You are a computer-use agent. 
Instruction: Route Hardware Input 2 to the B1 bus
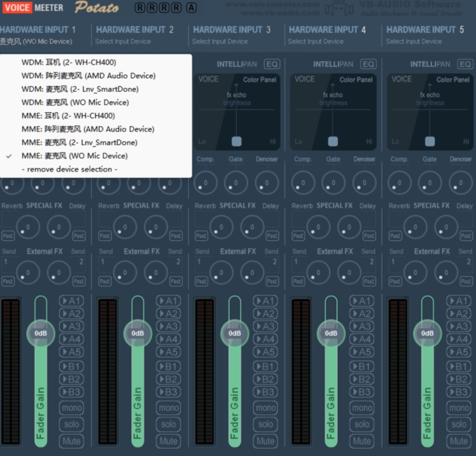168,366
